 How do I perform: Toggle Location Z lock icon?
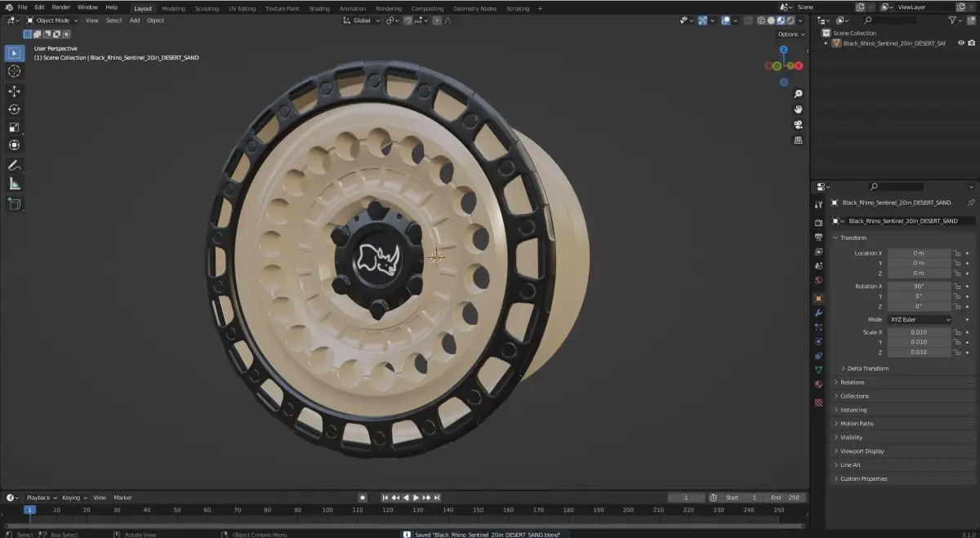coord(957,273)
